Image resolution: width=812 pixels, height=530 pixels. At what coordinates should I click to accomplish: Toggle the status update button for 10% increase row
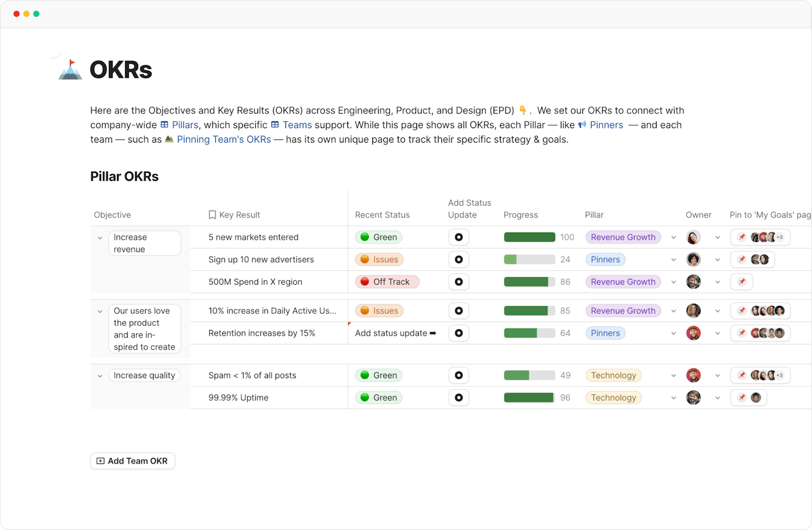point(458,311)
